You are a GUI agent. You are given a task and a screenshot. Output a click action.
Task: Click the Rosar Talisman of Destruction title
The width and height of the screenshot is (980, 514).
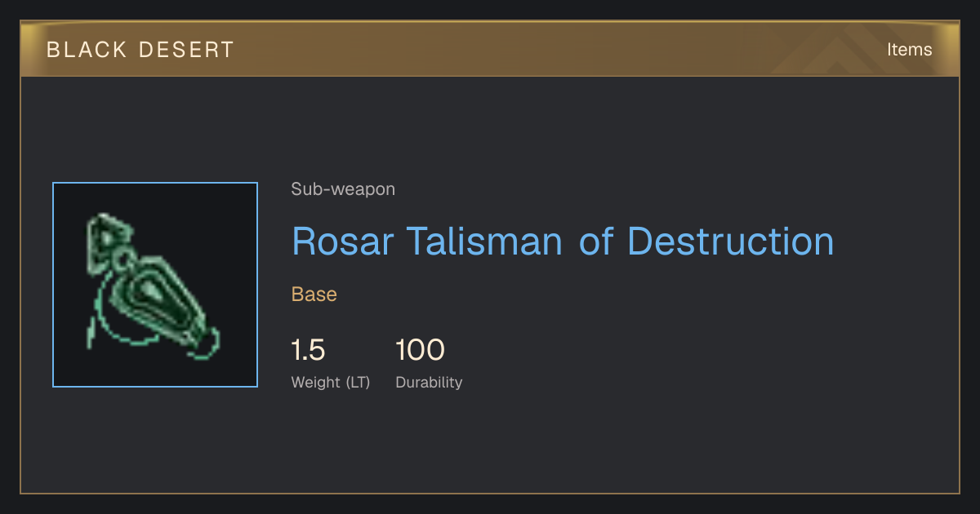563,241
